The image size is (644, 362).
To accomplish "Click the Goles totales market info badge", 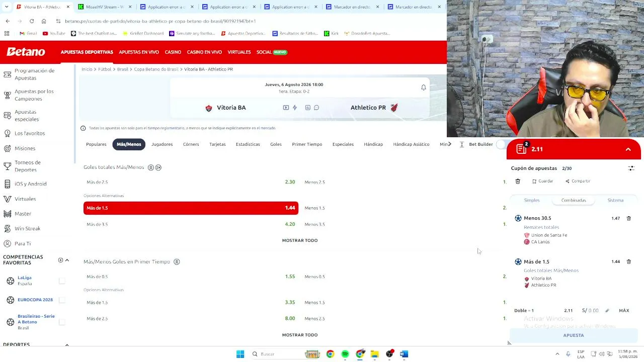I will point(150,167).
